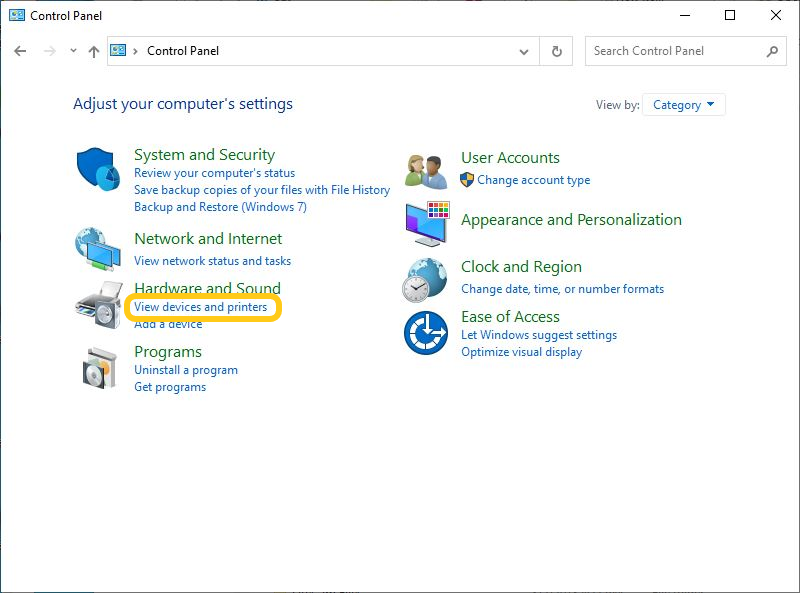The image size is (800, 593).
Task: Go back with the Back arrow
Action: pos(20,51)
